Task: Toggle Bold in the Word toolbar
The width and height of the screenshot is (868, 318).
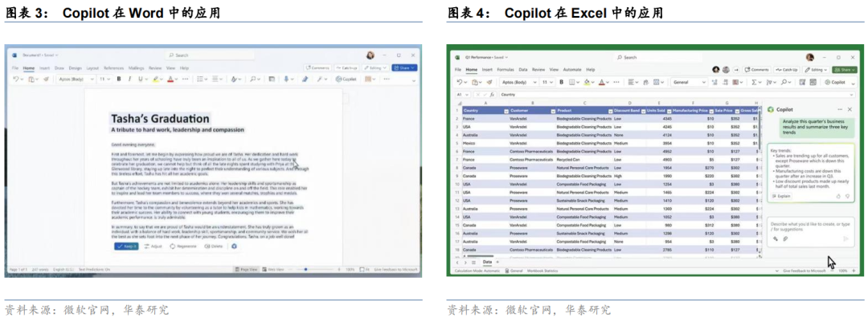Action: 118,79
